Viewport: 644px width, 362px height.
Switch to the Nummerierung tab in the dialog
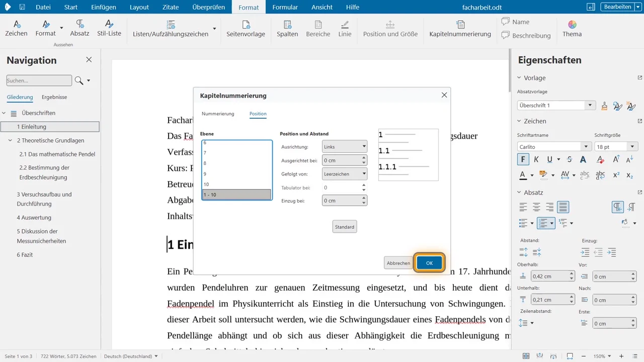coord(218,114)
